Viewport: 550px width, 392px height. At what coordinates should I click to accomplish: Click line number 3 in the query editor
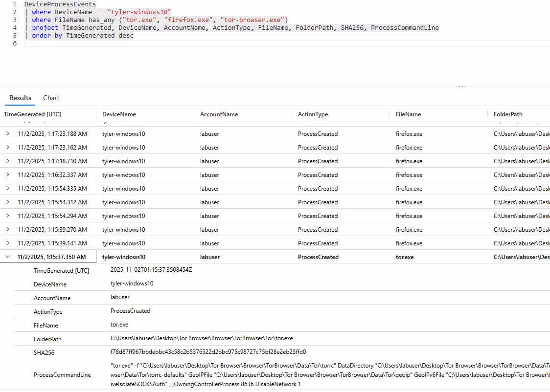15,20
